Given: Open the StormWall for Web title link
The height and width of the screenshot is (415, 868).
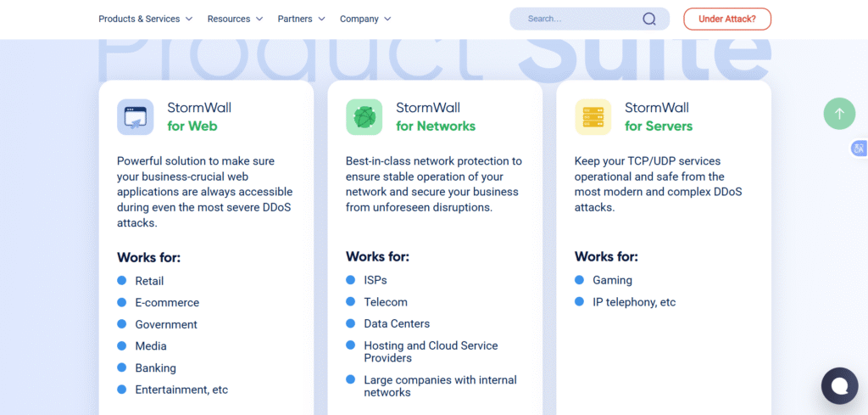Looking at the screenshot, I should (198, 117).
